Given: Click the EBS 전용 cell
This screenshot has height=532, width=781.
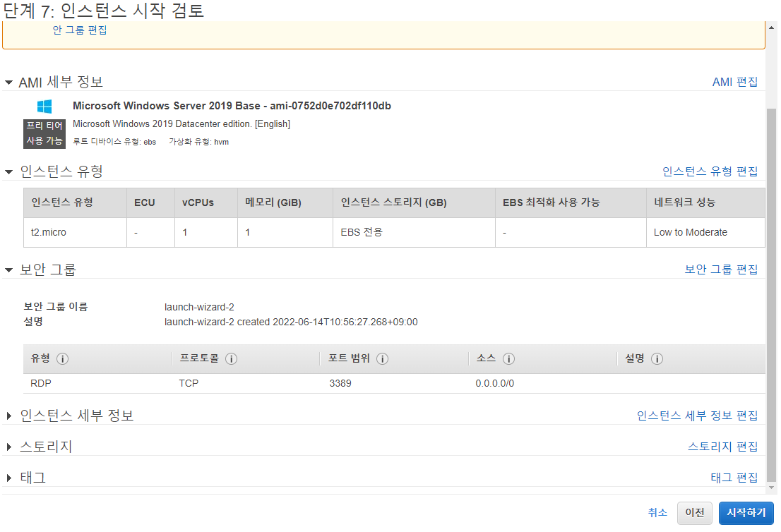Looking at the screenshot, I should pos(414,232).
